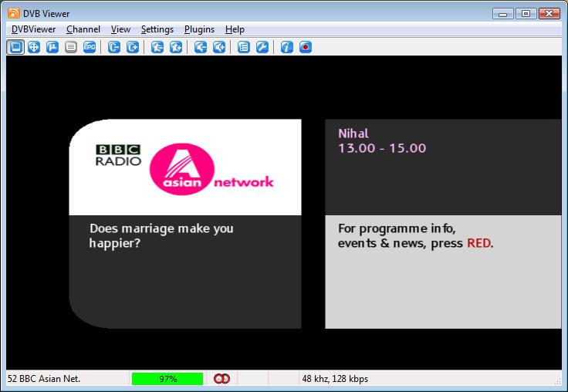Click the '52 BBC Asian Net.' status text
This screenshot has width=568, height=392.
tap(44, 379)
